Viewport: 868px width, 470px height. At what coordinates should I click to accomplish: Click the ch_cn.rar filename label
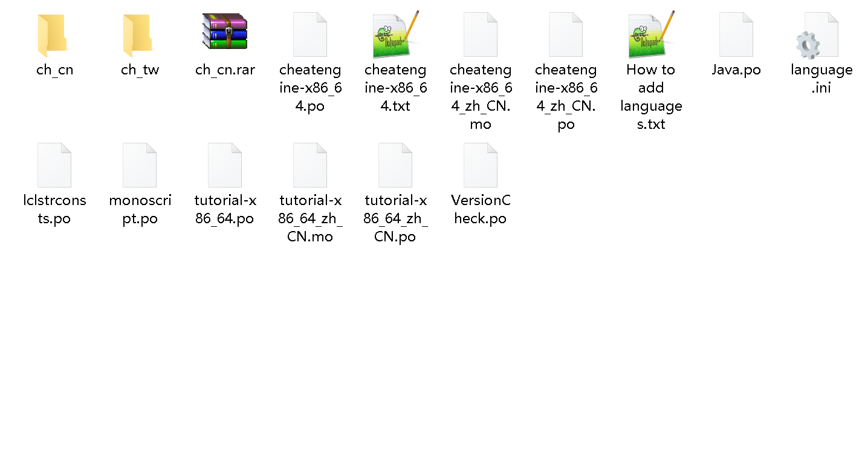click(x=225, y=70)
